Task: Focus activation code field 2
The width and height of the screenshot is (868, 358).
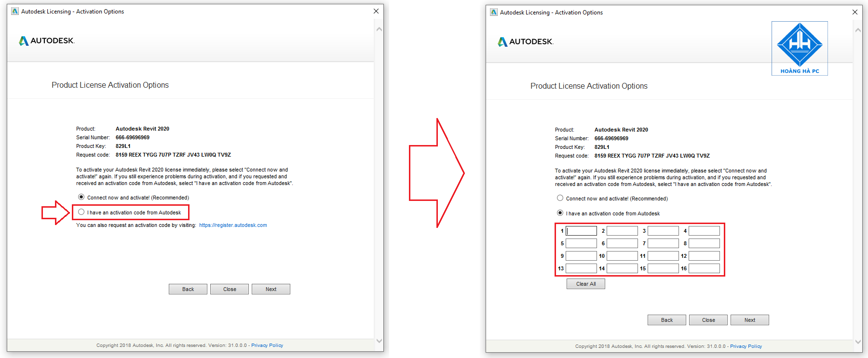Action: pyautogui.click(x=622, y=231)
